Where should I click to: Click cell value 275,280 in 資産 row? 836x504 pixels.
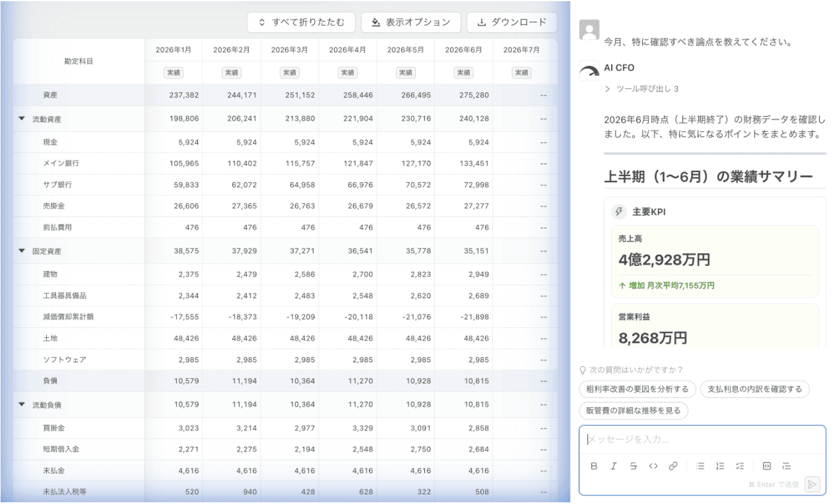[x=473, y=95]
